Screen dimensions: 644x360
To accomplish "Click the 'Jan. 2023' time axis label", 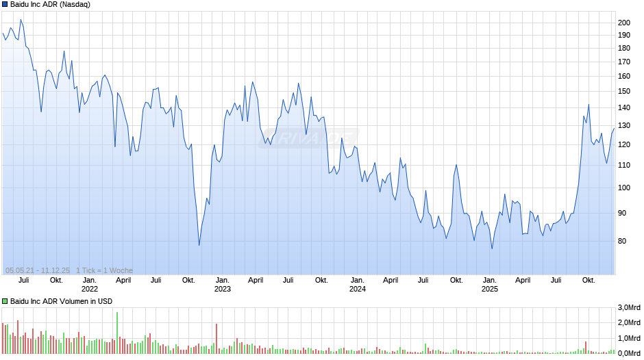I will 223,285.
